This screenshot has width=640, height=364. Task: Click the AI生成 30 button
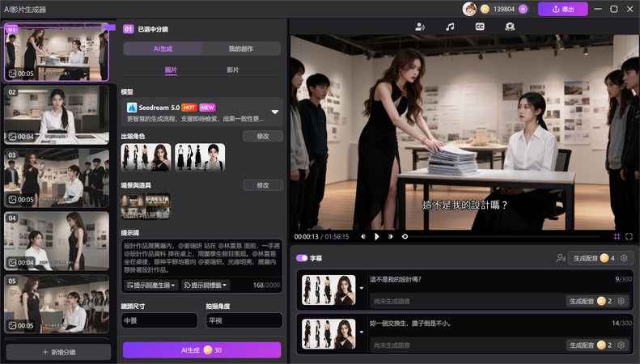202,350
